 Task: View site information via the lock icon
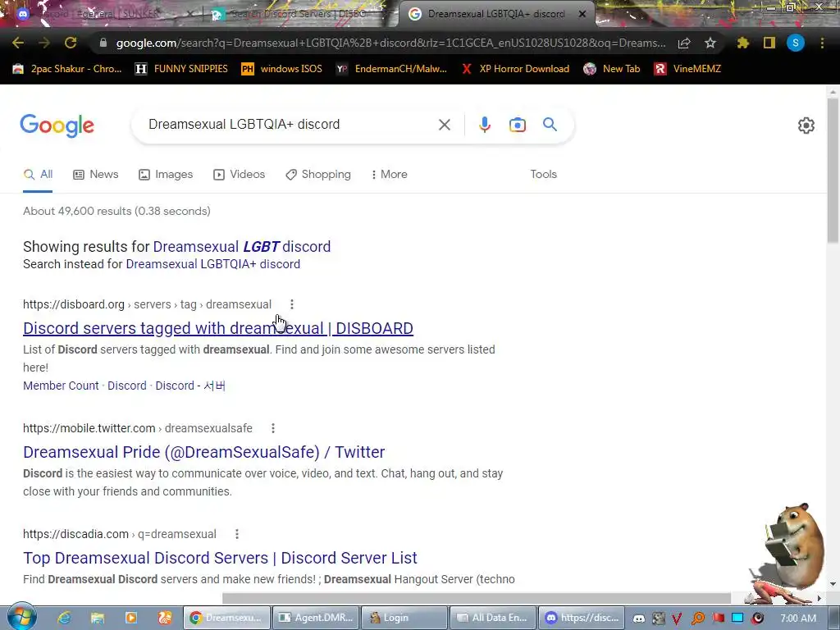[x=103, y=43]
